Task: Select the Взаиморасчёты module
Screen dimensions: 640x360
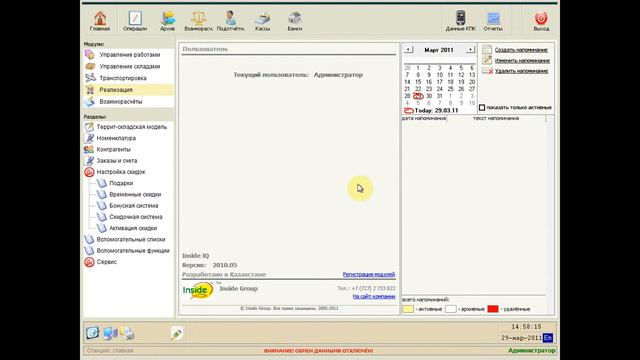Action: click(x=129, y=102)
